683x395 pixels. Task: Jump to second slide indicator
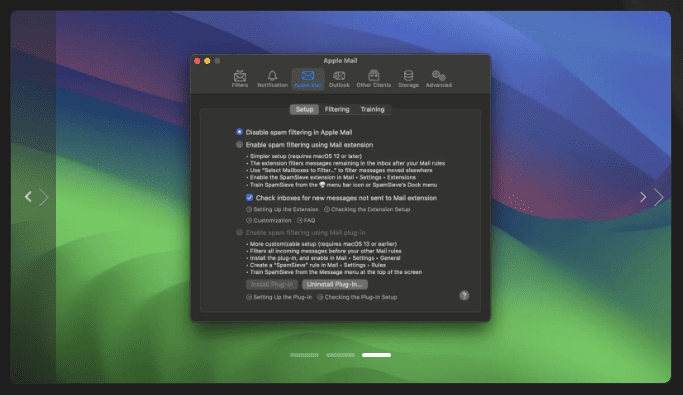(x=340, y=355)
